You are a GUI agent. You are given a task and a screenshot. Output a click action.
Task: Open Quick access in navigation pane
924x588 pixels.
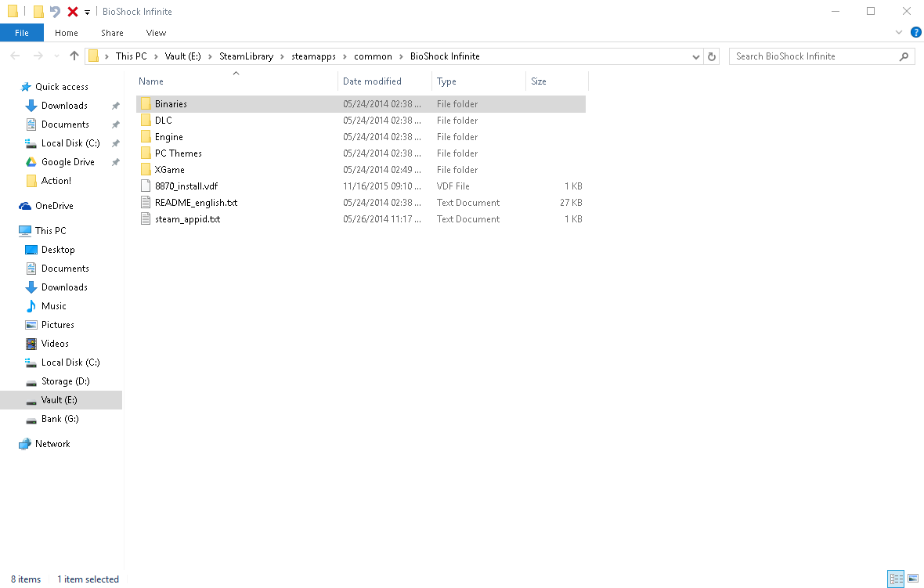61,87
